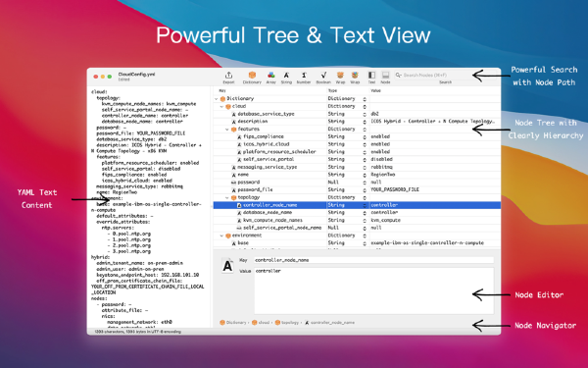Click the dictionary icon beside the cloud tree row
Viewport: 588px width, 368px height.
[x=228, y=107]
